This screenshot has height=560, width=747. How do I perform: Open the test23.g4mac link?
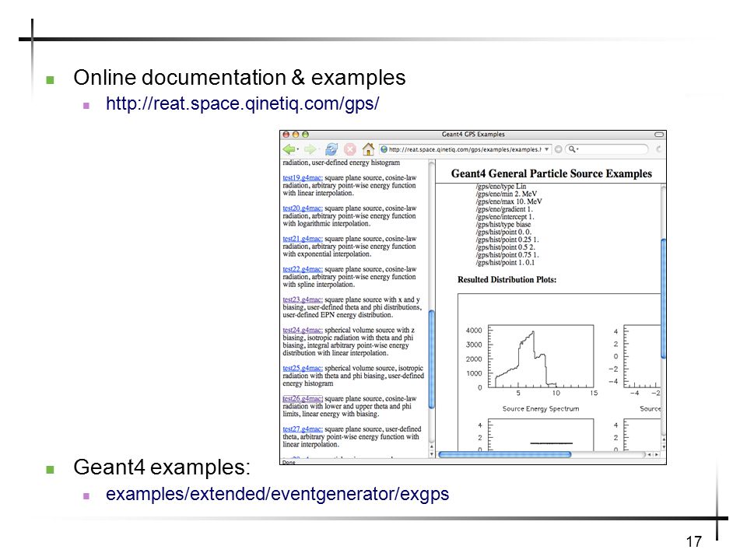pos(303,299)
